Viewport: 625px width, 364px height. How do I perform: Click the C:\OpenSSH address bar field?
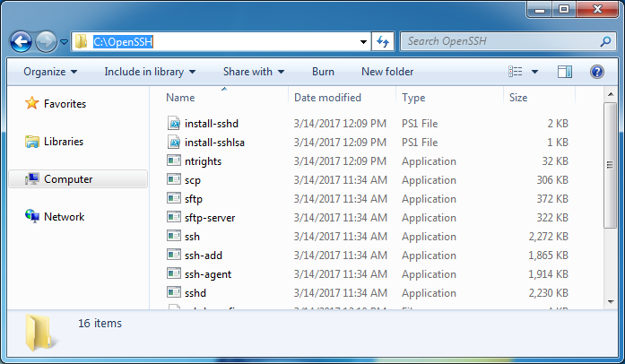click(x=220, y=41)
